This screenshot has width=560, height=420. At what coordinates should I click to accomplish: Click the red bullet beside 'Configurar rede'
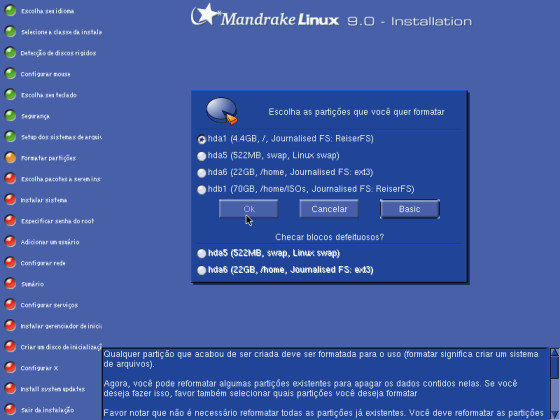tap(10, 263)
